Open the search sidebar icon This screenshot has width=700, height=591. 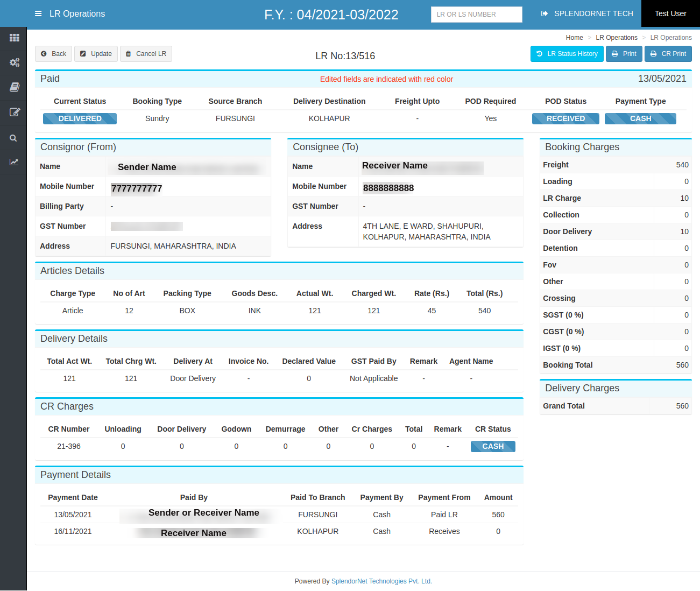pos(13,138)
